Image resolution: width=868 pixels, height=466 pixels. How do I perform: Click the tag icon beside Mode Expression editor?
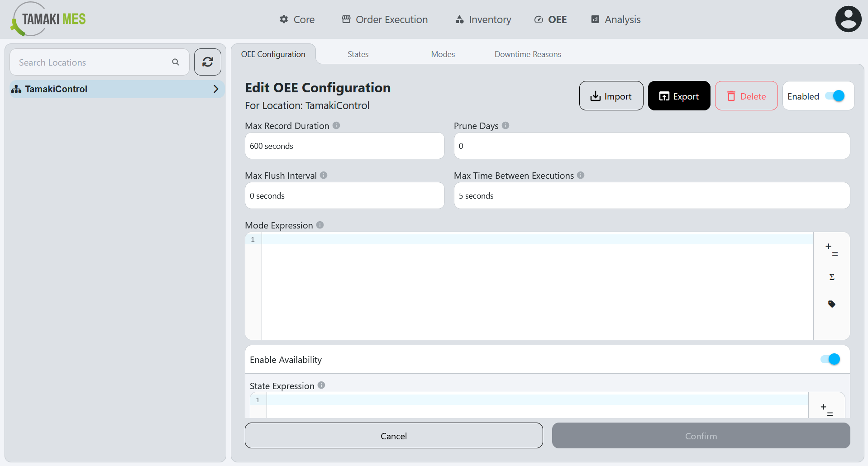pos(832,304)
